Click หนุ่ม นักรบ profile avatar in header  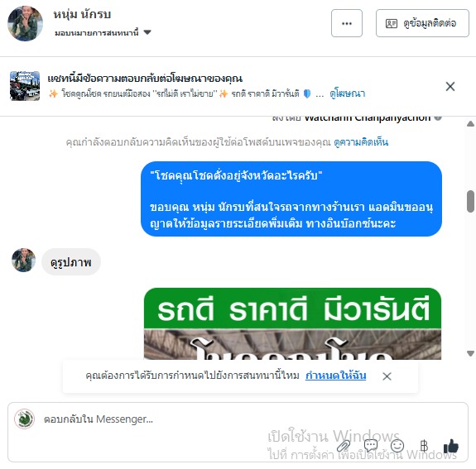[25, 23]
